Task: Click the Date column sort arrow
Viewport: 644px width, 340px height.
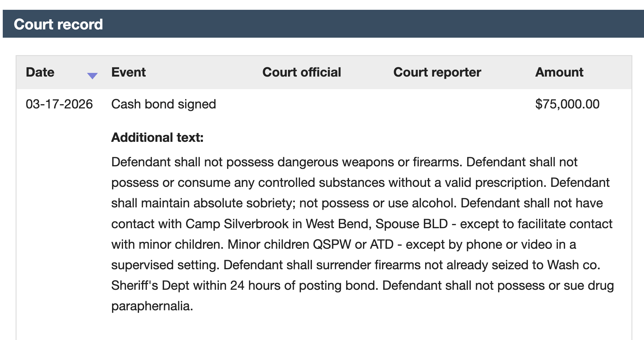Action: coord(92,75)
